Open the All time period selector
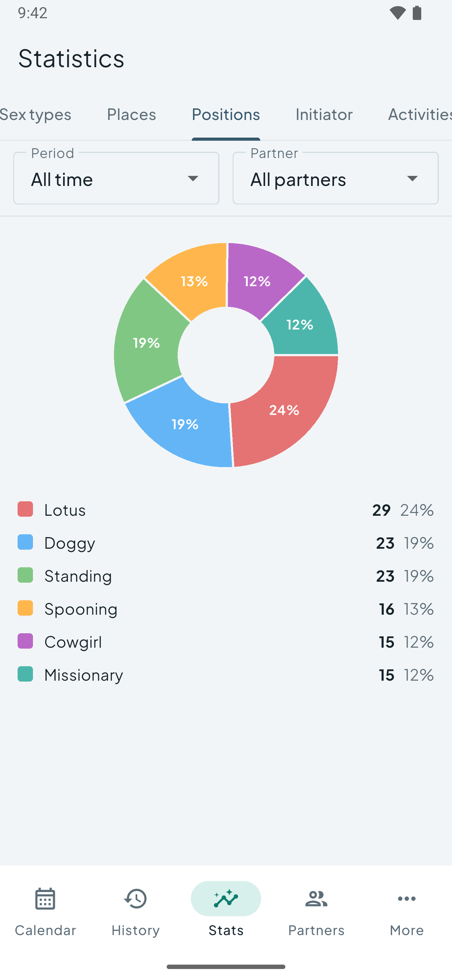The image size is (452, 980). [116, 178]
